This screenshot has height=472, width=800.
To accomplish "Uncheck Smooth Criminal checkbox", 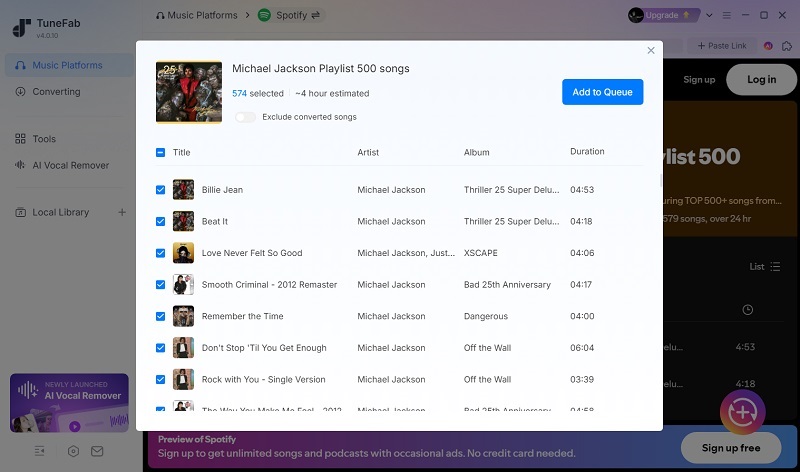I will click(160, 285).
